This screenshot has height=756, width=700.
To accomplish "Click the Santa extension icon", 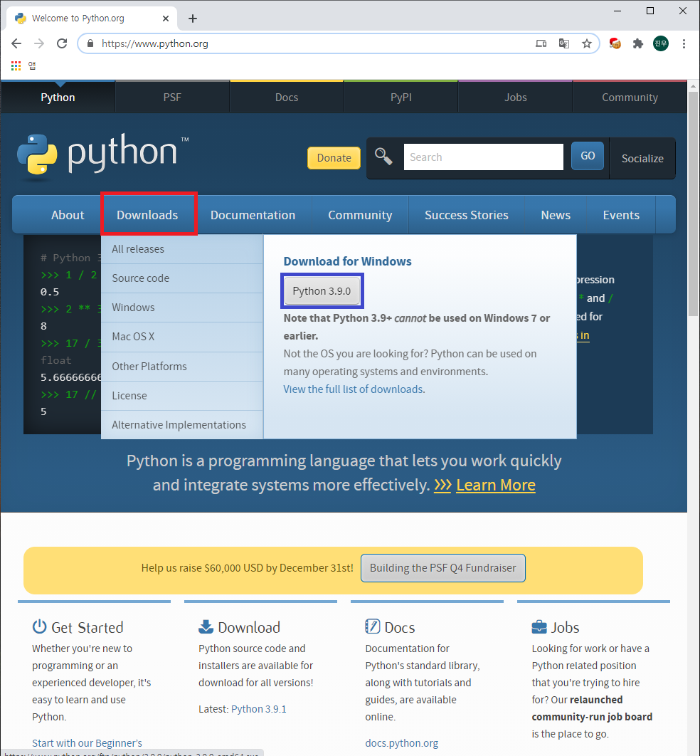I will (x=615, y=44).
